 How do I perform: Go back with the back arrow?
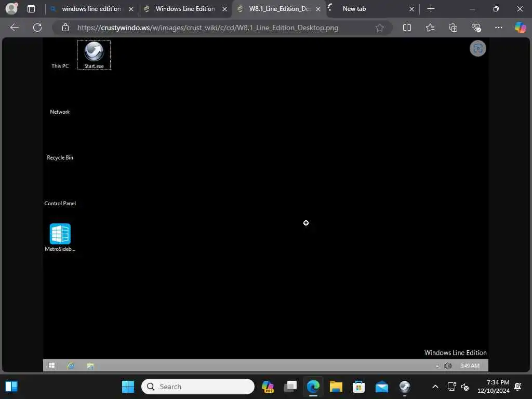(x=15, y=28)
